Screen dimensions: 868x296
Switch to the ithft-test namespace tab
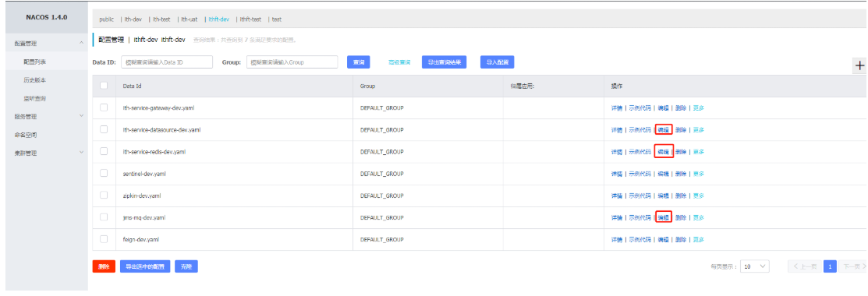pos(250,19)
